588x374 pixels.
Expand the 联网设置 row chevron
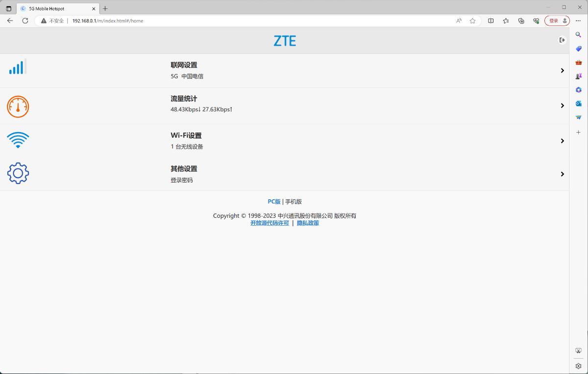click(x=562, y=70)
